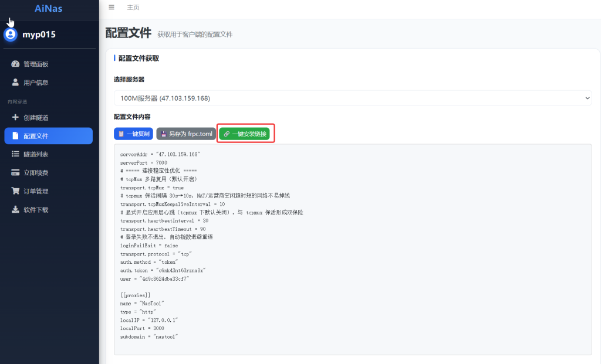This screenshot has width=601, height=364.
Task: Click the type = http line
Action: pos(138,312)
